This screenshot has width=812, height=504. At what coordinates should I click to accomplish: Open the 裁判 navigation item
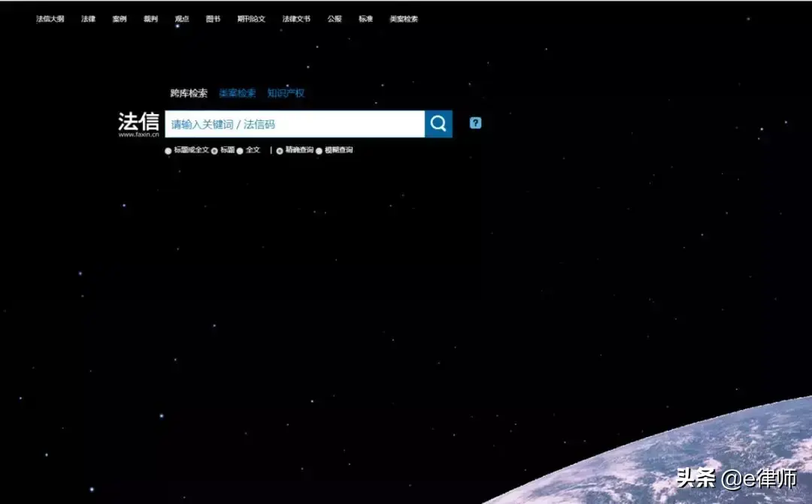150,19
